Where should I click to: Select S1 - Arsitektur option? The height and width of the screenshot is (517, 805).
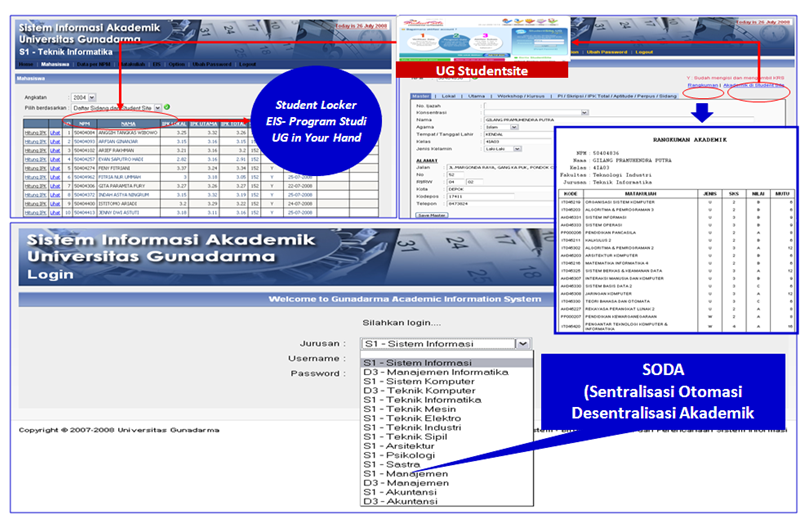point(447,446)
